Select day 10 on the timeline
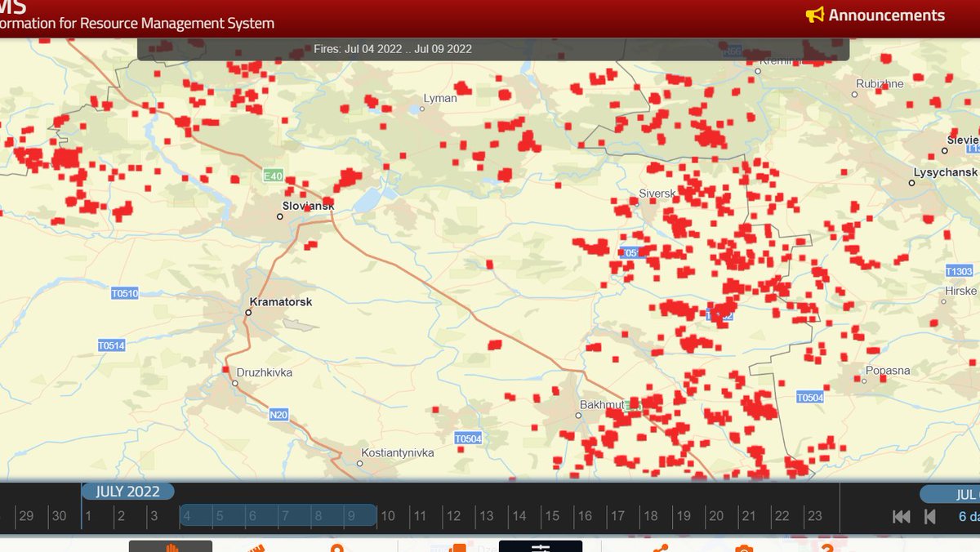 point(387,516)
